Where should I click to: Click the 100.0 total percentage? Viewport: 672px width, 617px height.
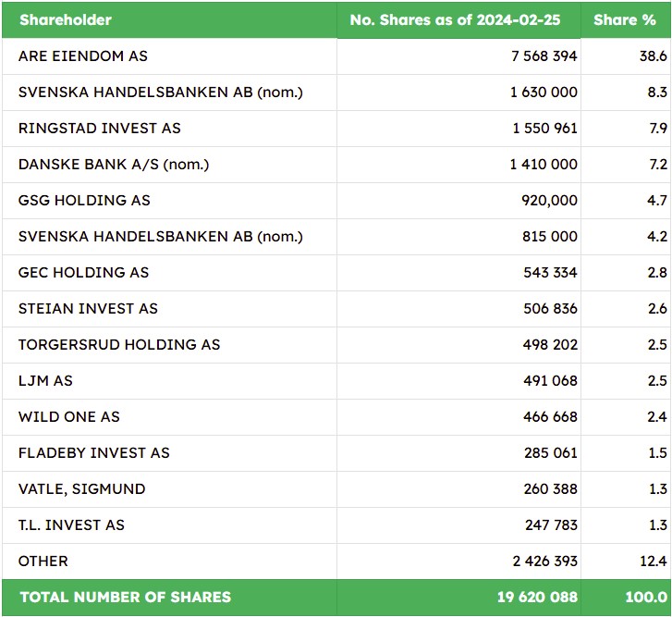pyautogui.click(x=646, y=597)
